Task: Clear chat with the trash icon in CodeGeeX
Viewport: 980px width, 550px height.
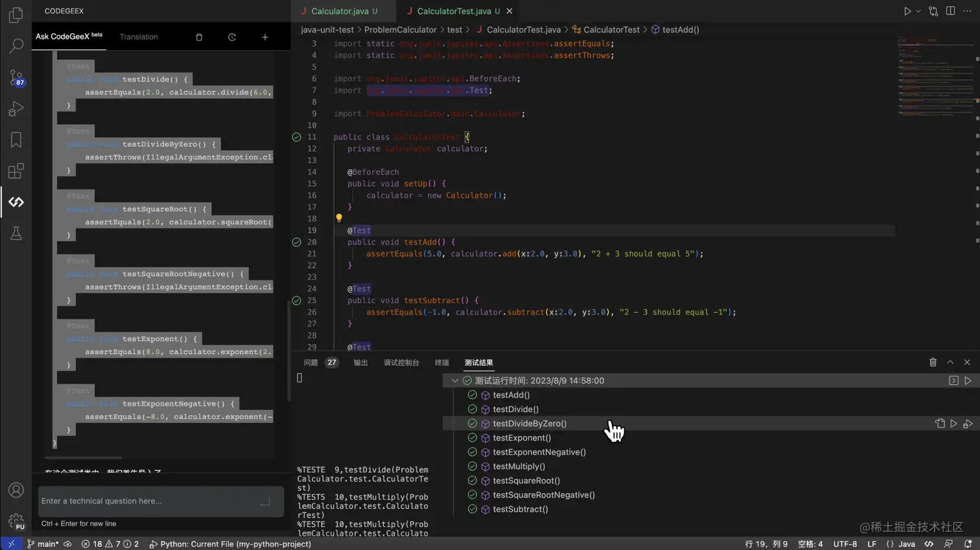Action: [x=199, y=37]
